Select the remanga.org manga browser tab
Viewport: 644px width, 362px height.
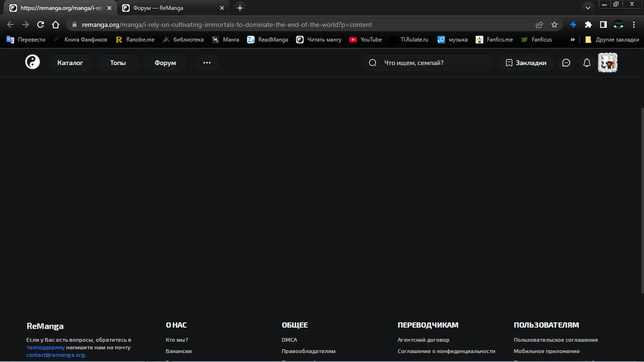(x=60, y=8)
